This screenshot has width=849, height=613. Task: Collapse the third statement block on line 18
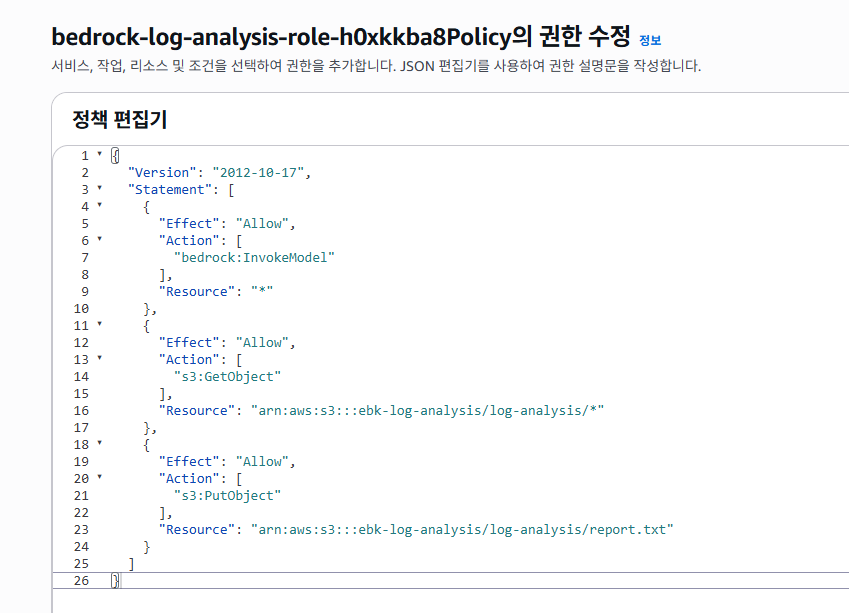coord(99,443)
